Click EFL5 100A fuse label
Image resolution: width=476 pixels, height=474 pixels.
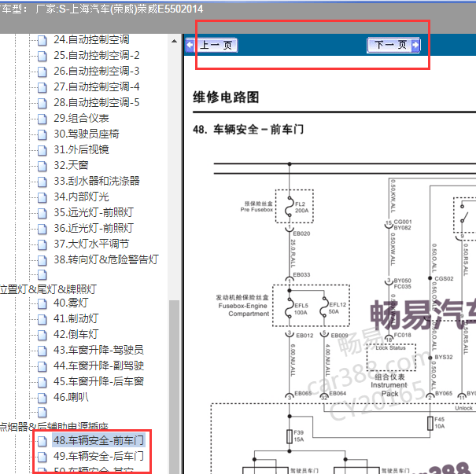tap(301, 309)
